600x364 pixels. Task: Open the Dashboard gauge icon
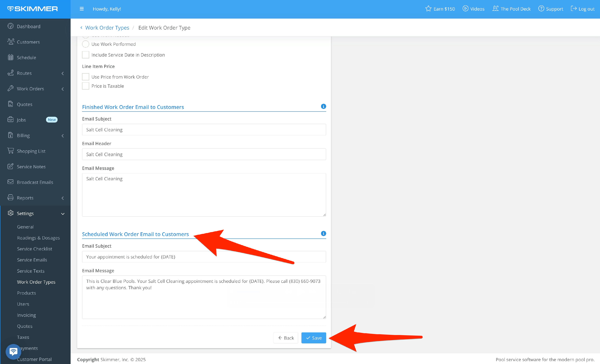tap(10, 26)
